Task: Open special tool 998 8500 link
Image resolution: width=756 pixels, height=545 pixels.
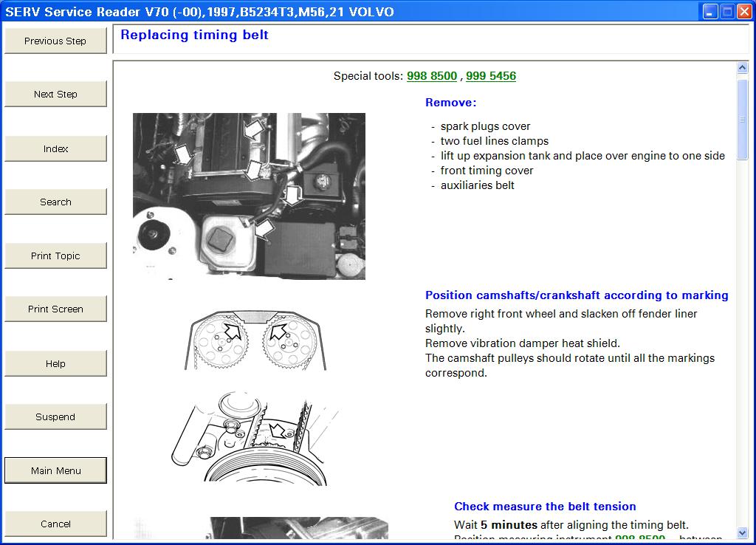Action: coord(431,76)
